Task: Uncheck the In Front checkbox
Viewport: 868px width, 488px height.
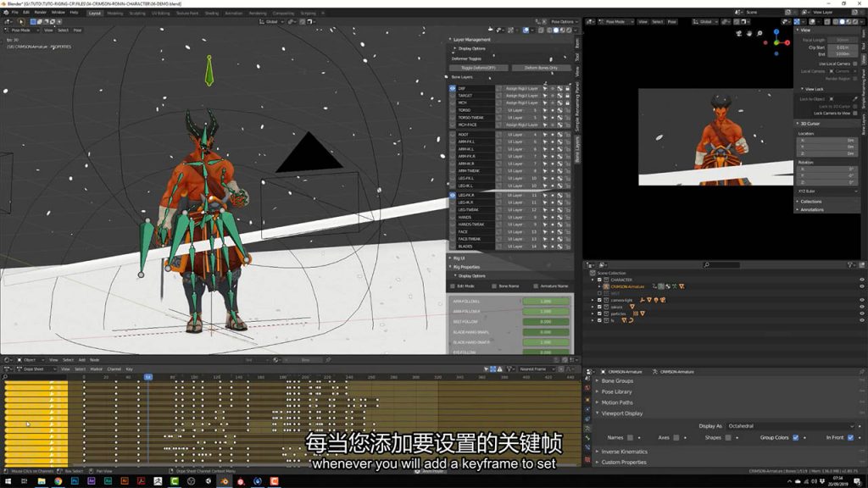Action: coord(851,438)
